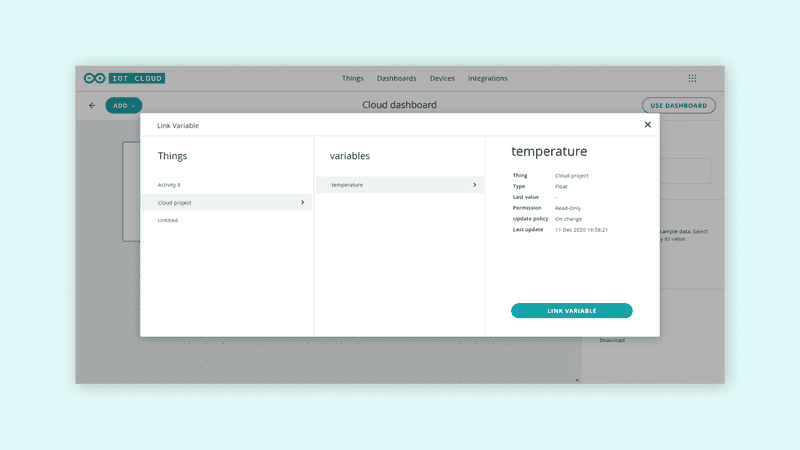Click the last update date value
The width and height of the screenshot is (800, 450).
tap(581, 230)
